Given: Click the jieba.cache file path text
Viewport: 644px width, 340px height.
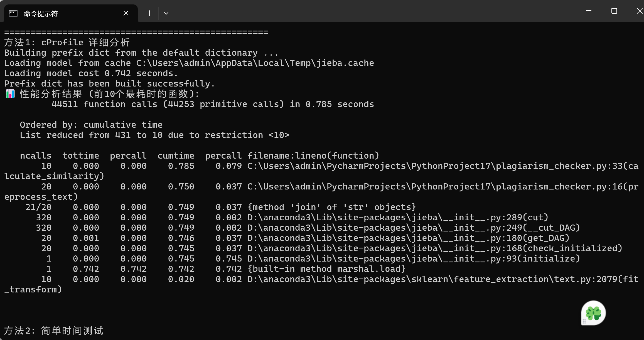Looking at the screenshot, I should 255,63.
